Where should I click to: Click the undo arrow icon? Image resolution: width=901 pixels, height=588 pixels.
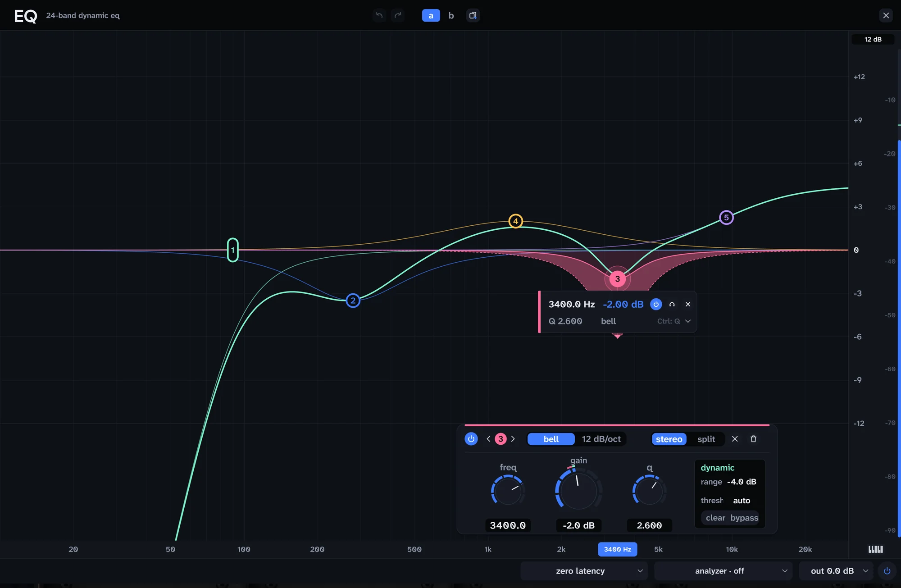[379, 15]
